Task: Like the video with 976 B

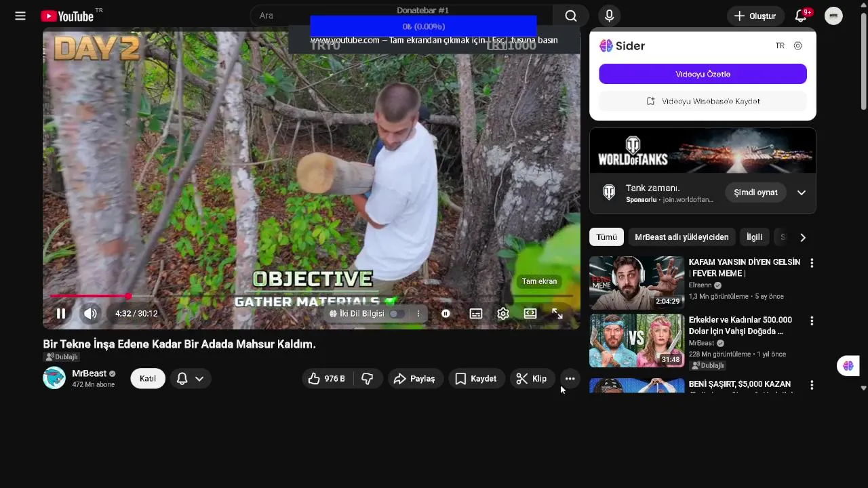Action: tap(328, 379)
